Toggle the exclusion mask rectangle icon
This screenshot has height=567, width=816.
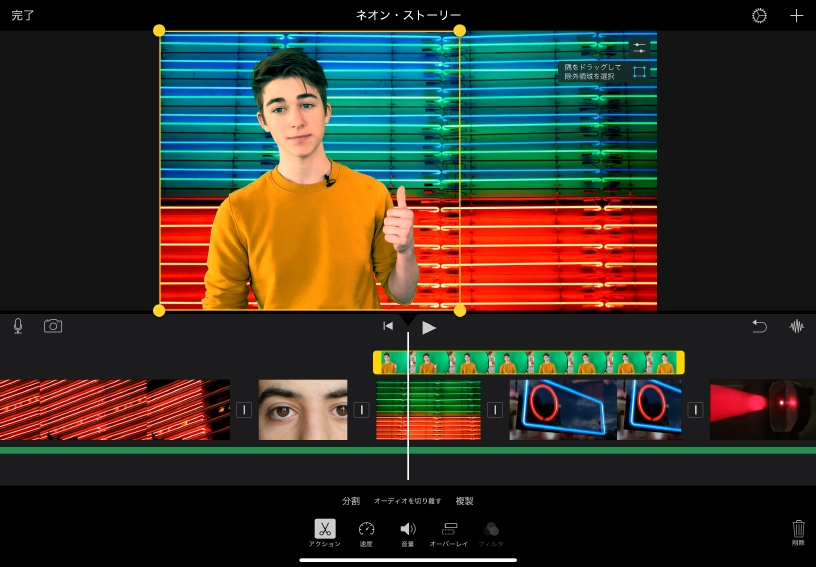(x=638, y=72)
